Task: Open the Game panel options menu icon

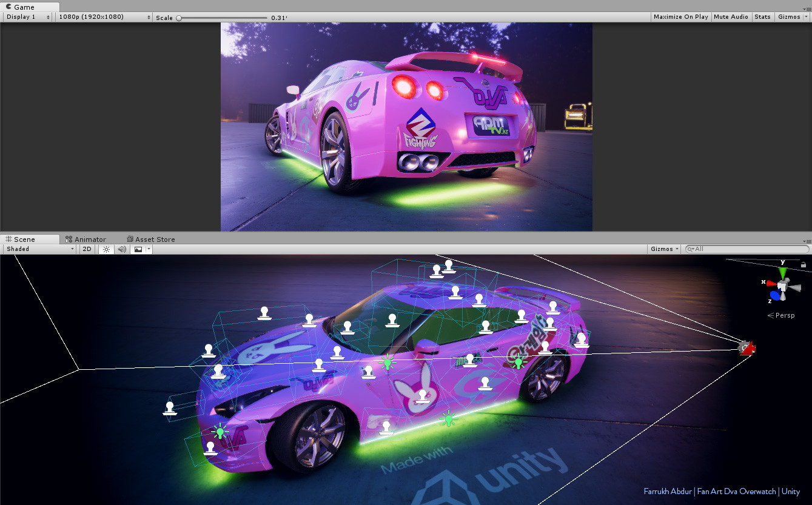Action: [x=807, y=8]
